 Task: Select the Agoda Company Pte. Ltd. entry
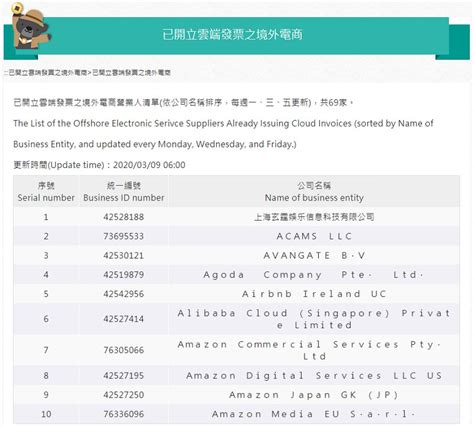click(313, 275)
